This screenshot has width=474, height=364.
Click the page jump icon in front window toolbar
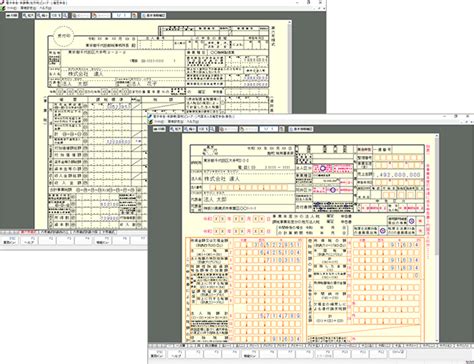tap(282, 129)
